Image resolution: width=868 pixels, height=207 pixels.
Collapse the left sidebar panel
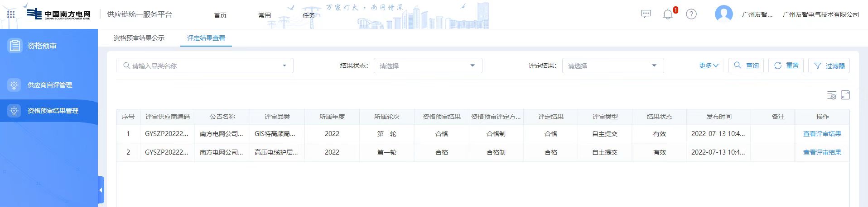pos(101,190)
